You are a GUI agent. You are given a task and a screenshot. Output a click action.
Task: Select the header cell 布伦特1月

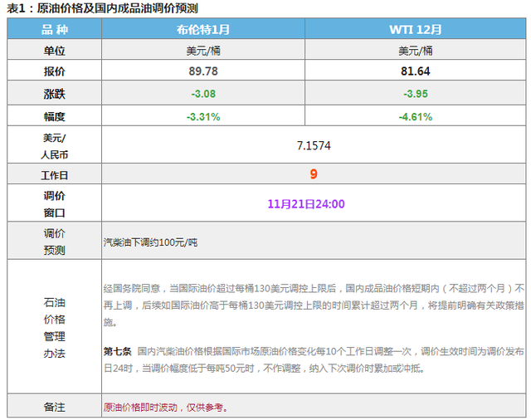(x=203, y=30)
